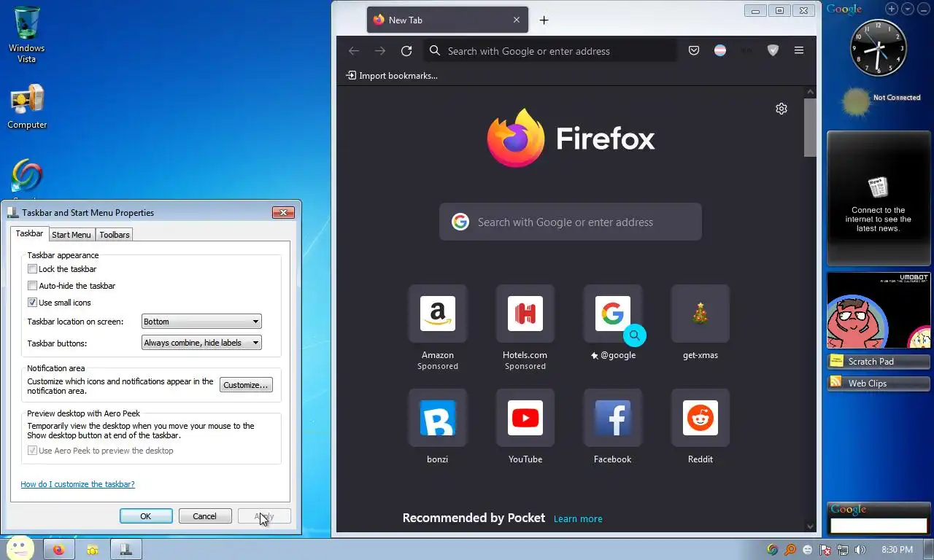This screenshot has width=934, height=560.
Task: Click Action Center flag tray icon
Action: tap(825, 550)
